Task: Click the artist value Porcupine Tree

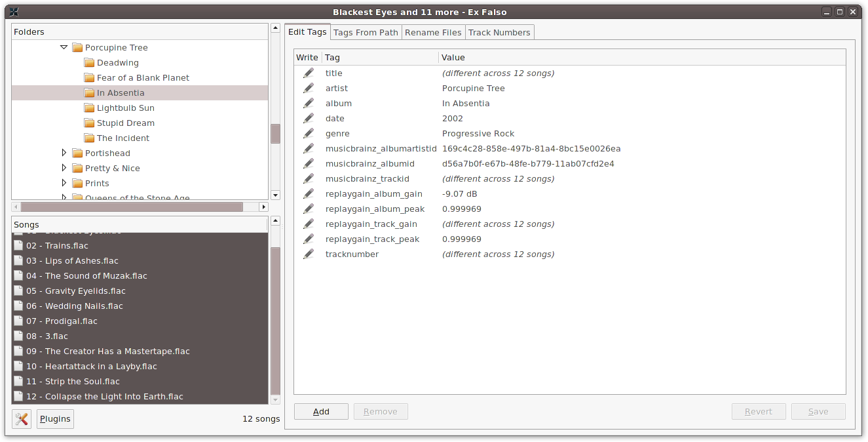Action: 474,88
